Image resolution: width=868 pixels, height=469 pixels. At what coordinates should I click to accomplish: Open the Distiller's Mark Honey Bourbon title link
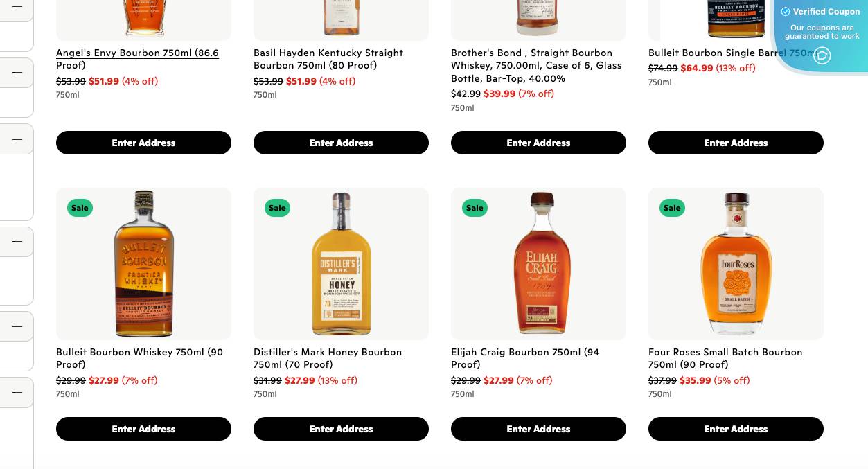point(327,358)
